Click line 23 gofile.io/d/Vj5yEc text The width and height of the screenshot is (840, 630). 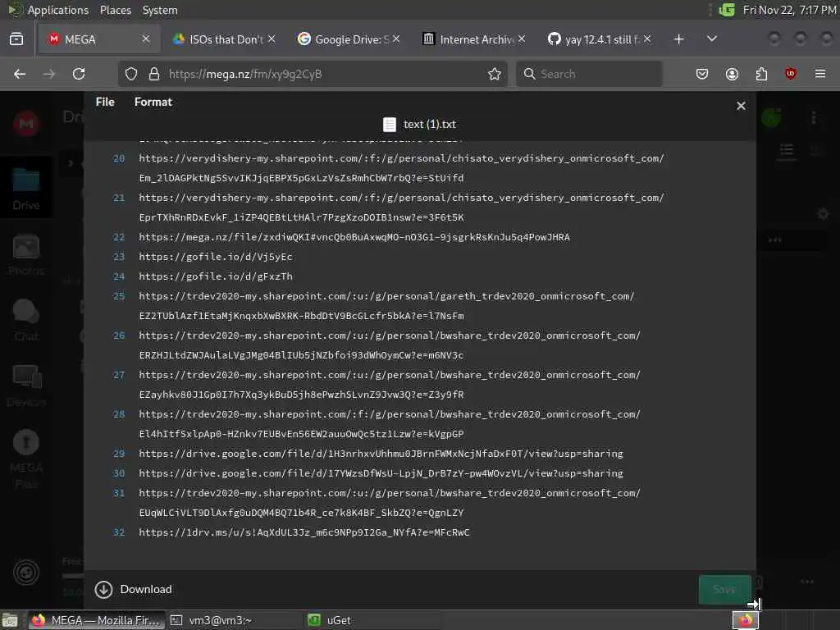tap(216, 257)
